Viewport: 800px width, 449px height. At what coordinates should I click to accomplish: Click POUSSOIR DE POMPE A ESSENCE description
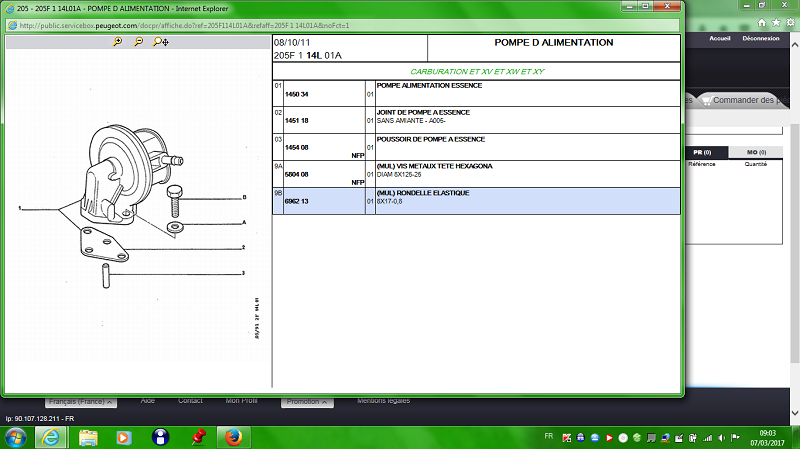pos(431,139)
